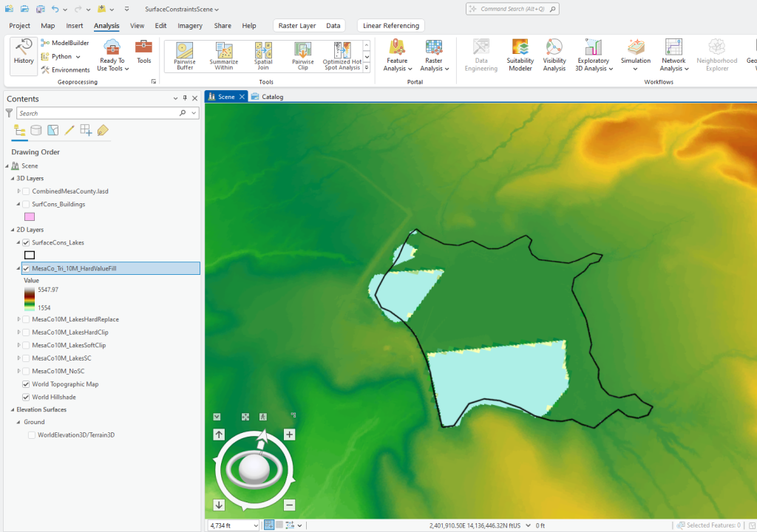This screenshot has width=757, height=532.
Task: Collapse the 2D Layers group
Action: (10, 229)
